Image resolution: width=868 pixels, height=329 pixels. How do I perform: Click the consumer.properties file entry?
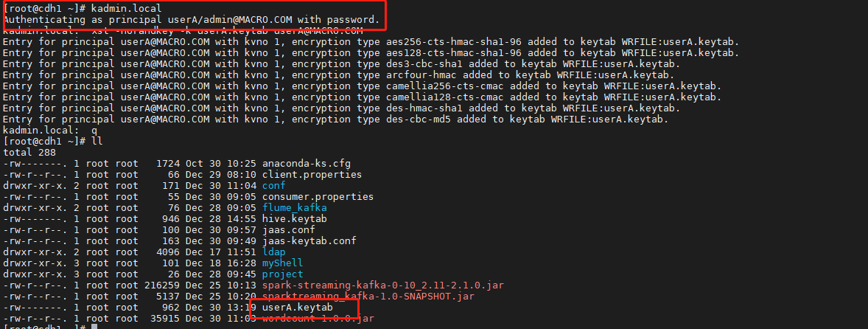coord(318,197)
